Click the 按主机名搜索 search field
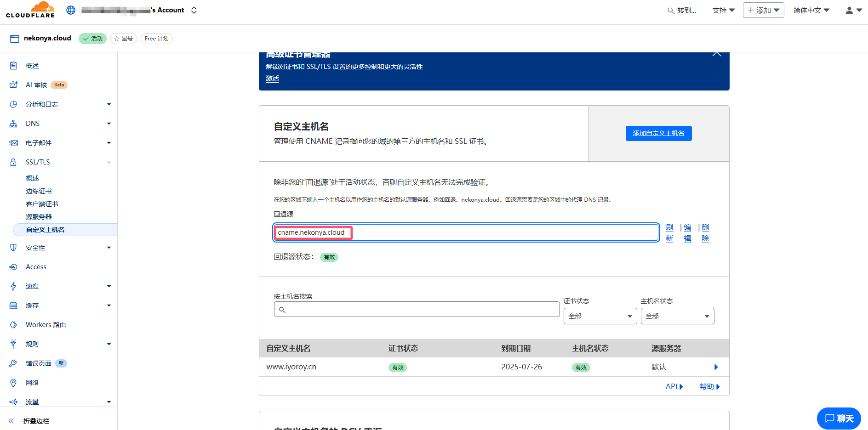 click(x=417, y=309)
